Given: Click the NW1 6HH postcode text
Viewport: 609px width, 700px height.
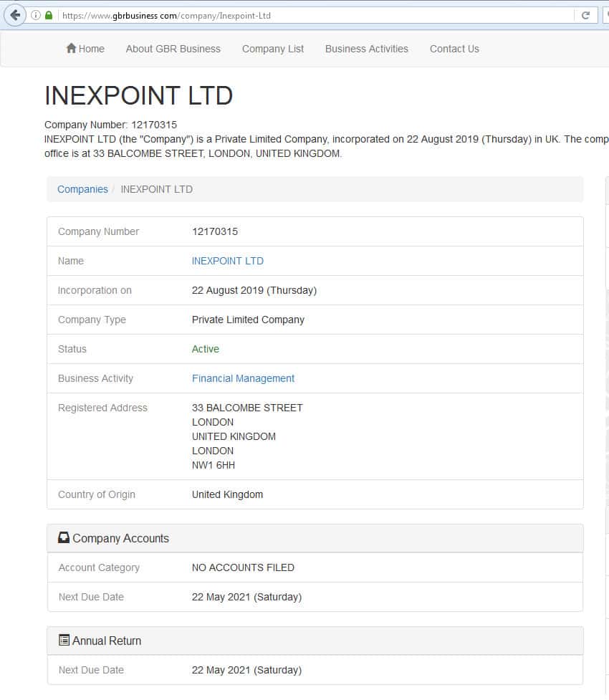Looking at the screenshot, I should pyautogui.click(x=213, y=465).
